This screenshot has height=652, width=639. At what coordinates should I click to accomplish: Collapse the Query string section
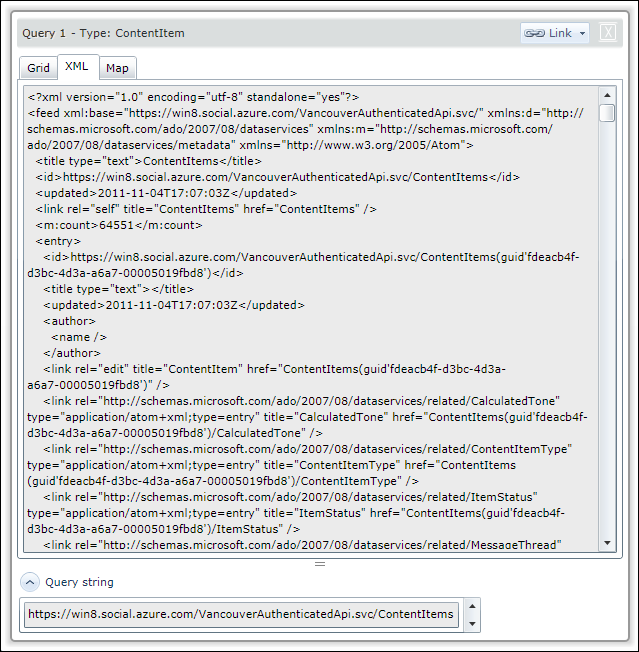30,582
